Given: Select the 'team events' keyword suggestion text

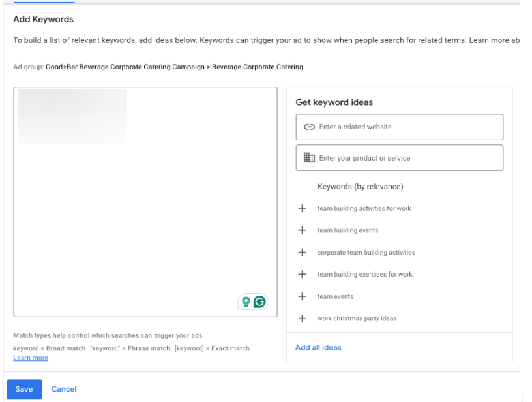Looking at the screenshot, I should [x=335, y=296].
